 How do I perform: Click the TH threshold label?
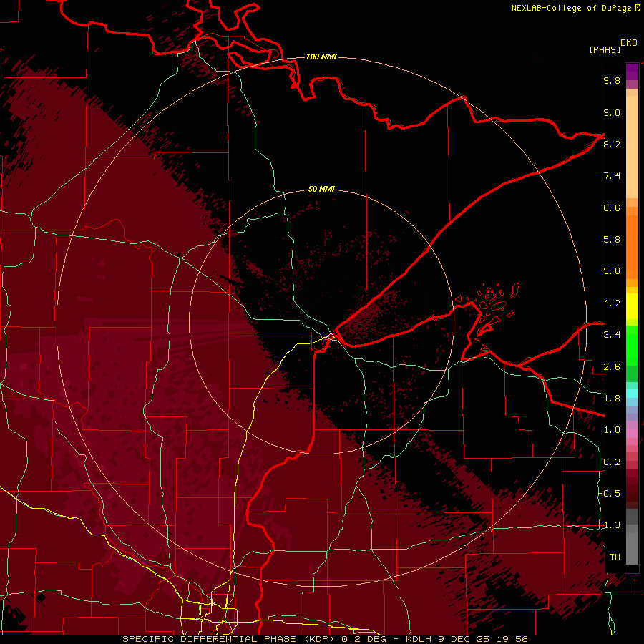coord(615,557)
